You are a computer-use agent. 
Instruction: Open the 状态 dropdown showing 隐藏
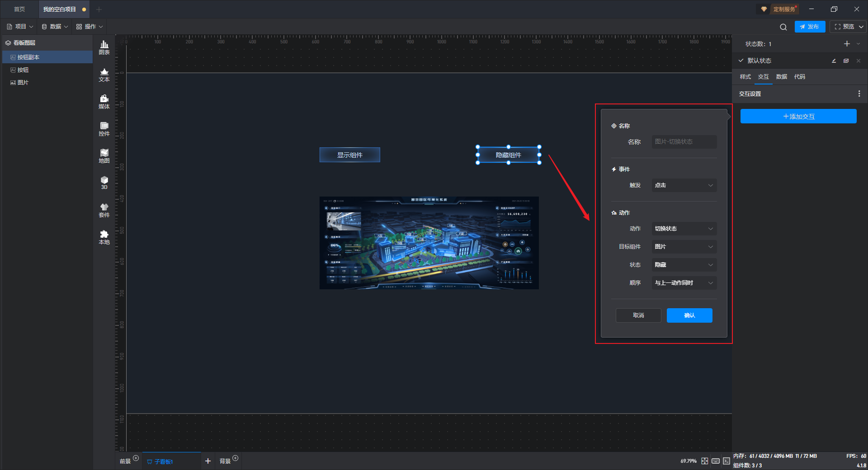[x=684, y=265]
